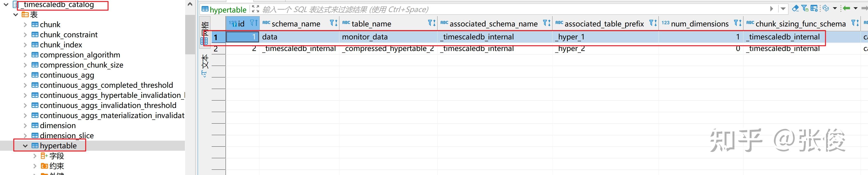Clear the current result filter
The width and height of the screenshot is (868, 175).
tap(795, 8)
